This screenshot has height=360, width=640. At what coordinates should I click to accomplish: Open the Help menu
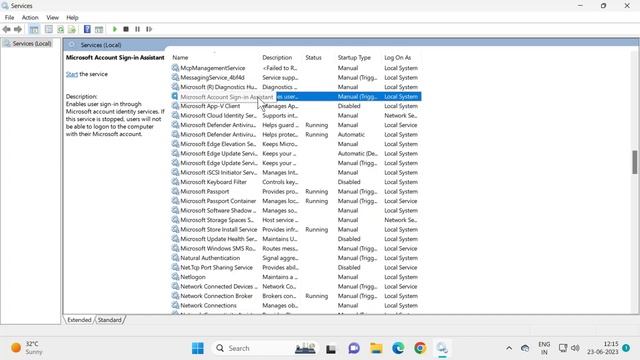tap(72, 18)
